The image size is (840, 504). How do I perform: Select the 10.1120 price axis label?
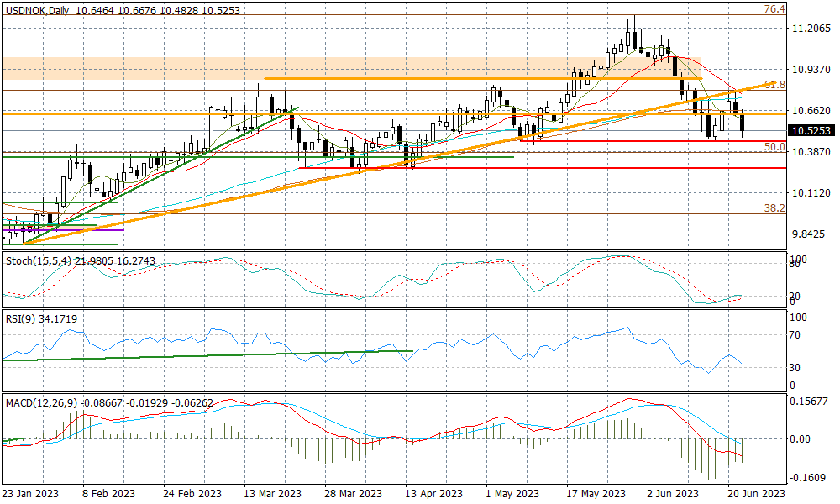[x=811, y=192]
